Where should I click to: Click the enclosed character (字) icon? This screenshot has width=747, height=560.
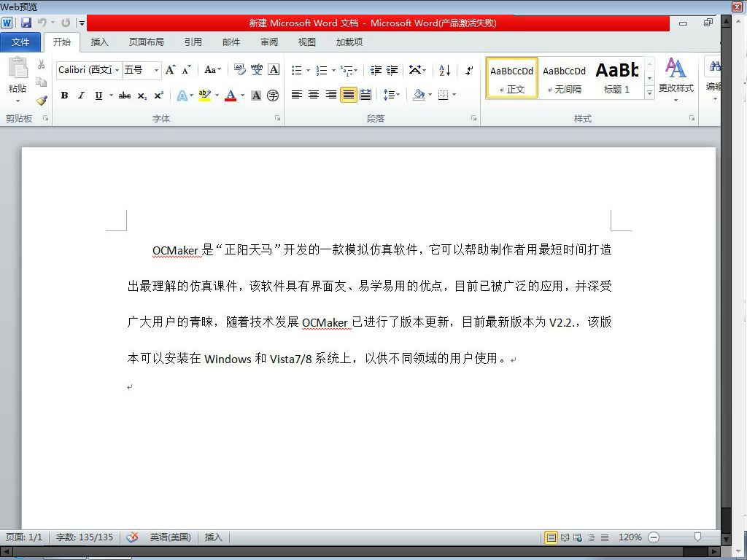pos(273,96)
